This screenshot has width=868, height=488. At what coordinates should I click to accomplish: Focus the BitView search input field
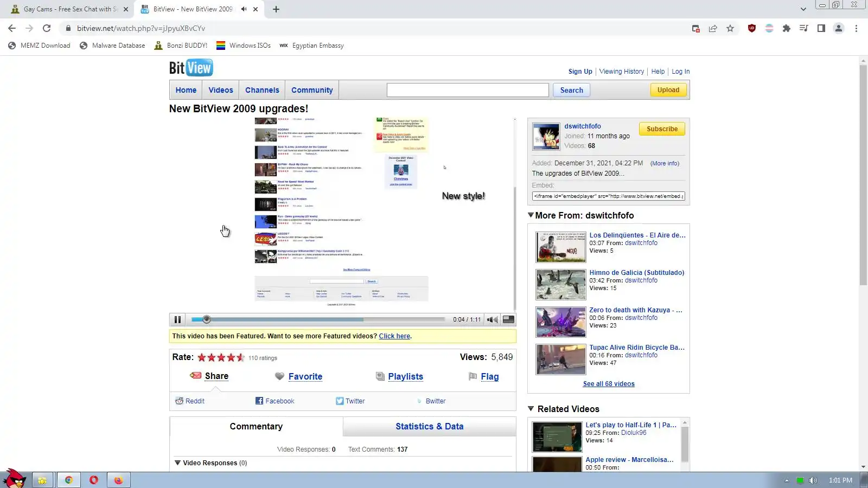tap(468, 90)
